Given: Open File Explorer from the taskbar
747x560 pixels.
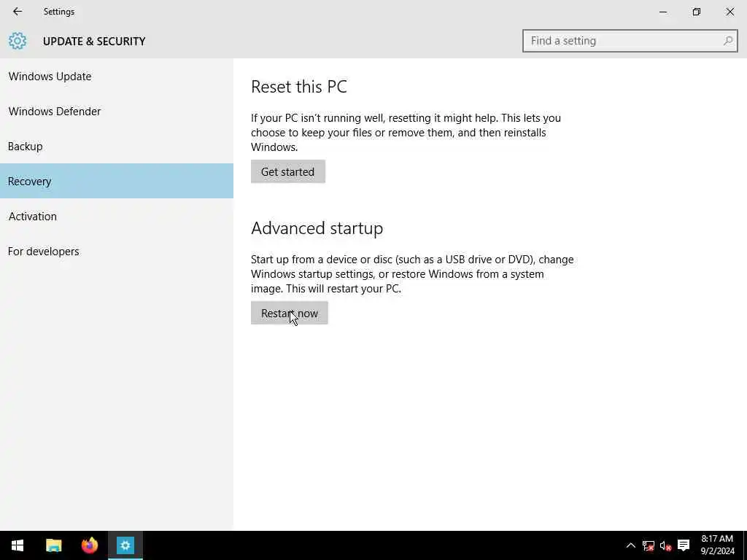Looking at the screenshot, I should [54, 545].
